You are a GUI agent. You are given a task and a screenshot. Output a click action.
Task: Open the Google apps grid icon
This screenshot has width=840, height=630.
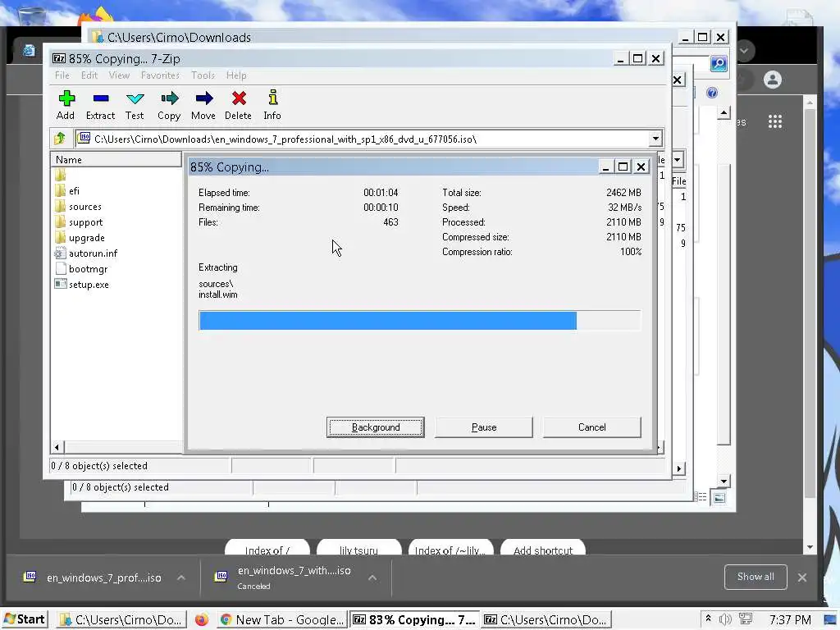[774, 121]
